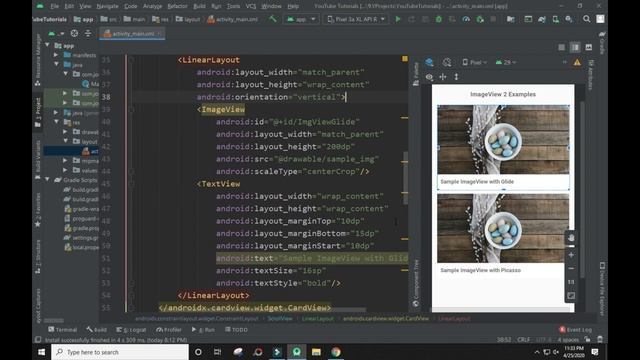Open the Logcat tool window
Screen dimensions: 640x360
[x=131, y=330]
